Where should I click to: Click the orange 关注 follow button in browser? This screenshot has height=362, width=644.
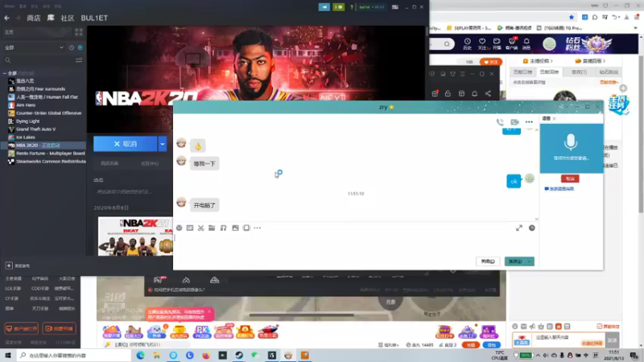[x=491, y=62]
